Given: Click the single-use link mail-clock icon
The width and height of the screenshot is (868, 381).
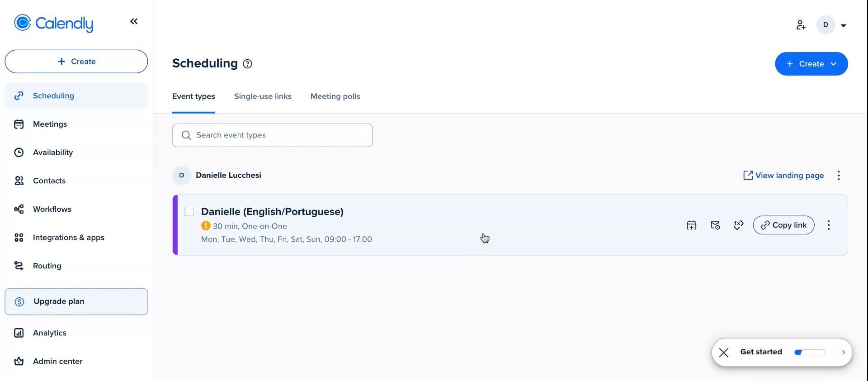Looking at the screenshot, I should pyautogui.click(x=715, y=225).
